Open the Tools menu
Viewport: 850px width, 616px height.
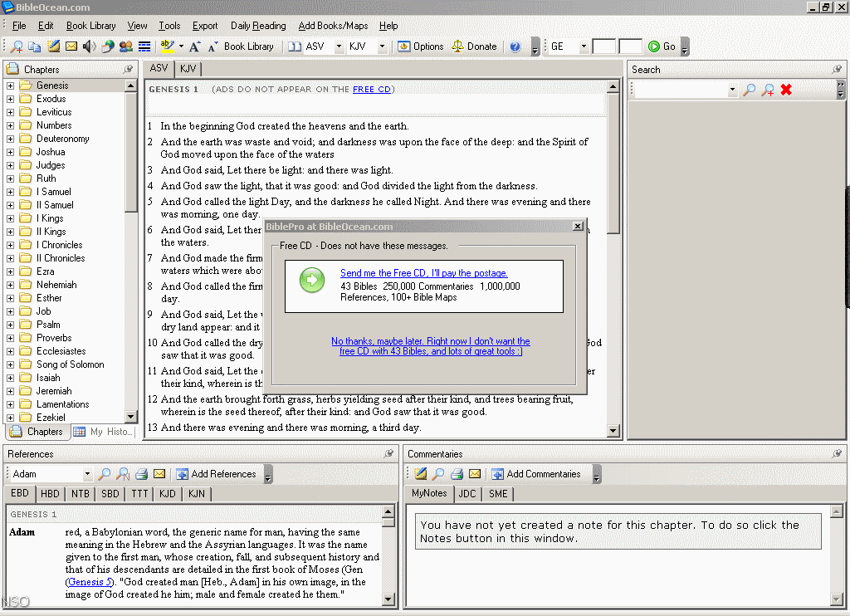coord(169,26)
